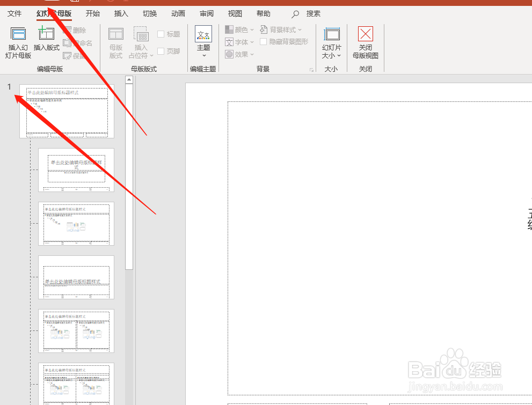The width and height of the screenshot is (532, 405).
Task: Select the first slide master thumbnail
Action: (x=66, y=111)
